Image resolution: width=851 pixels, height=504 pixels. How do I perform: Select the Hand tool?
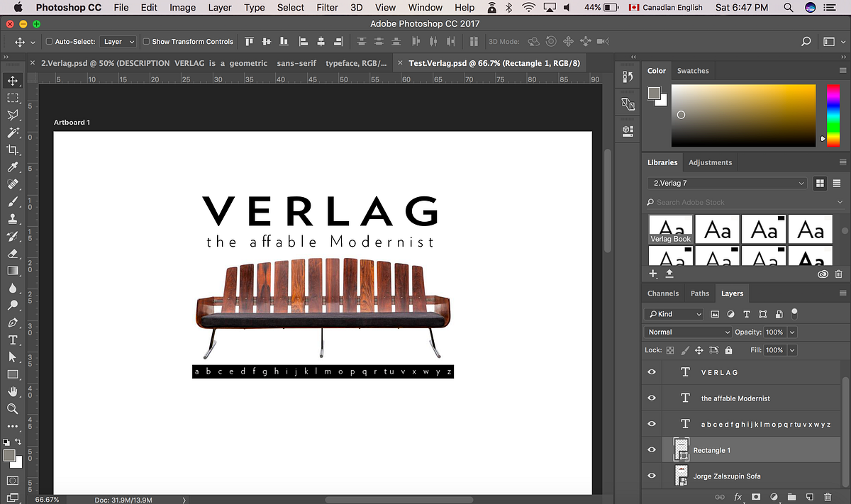click(x=13, y=391)
